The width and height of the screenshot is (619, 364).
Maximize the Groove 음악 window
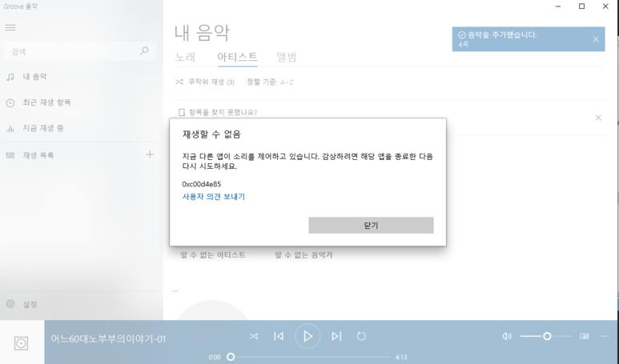tap(581, 6)
